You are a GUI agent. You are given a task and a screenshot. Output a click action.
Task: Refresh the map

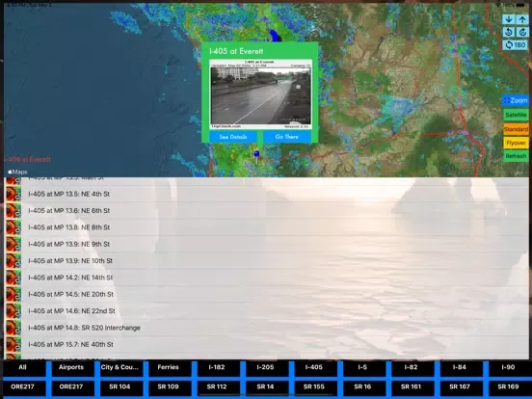point(516,156)
